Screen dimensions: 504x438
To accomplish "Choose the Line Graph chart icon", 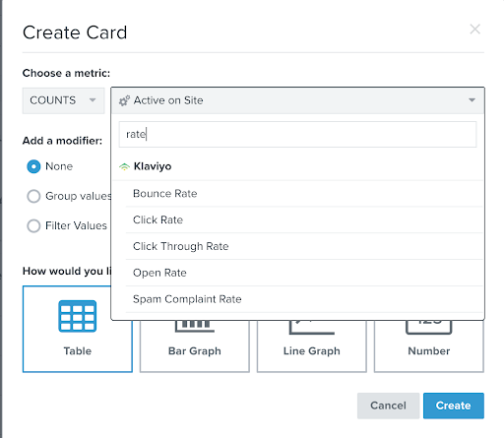I will pos(312,327).
